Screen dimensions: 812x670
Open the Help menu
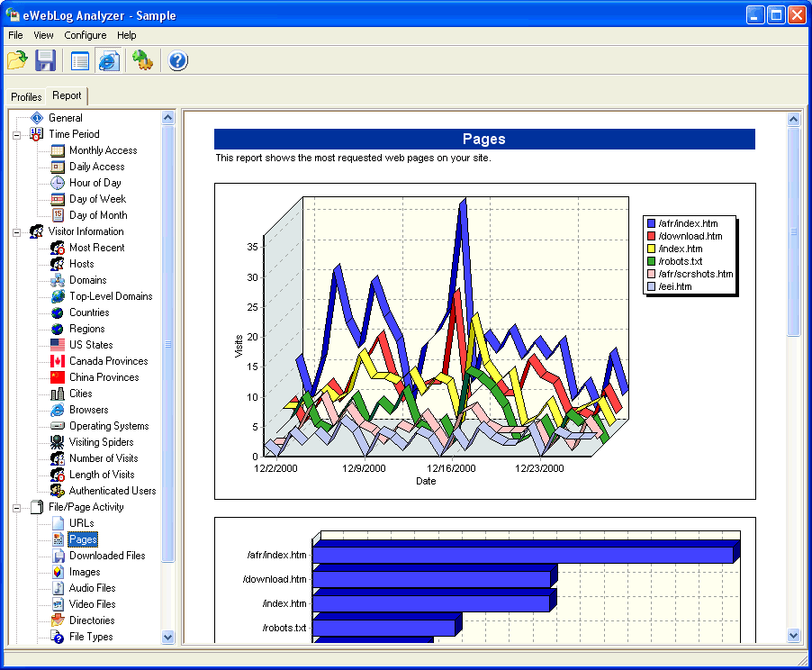coord(126,35)
